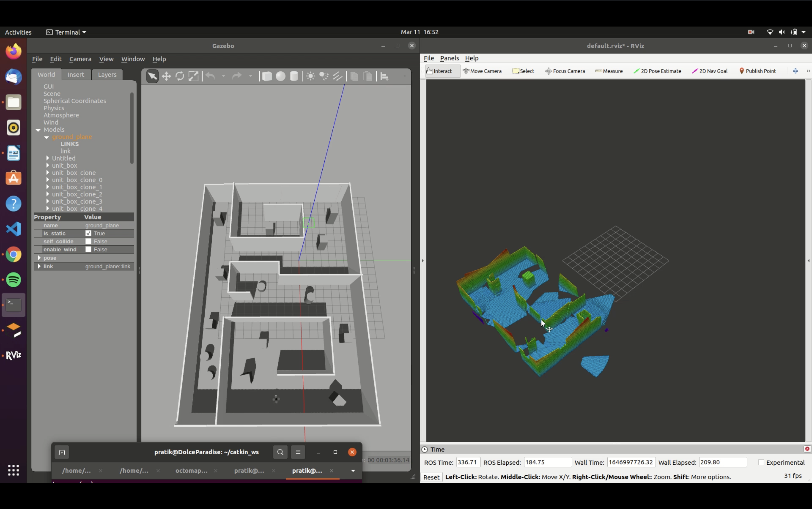Switch to the Layers tab in Gazebo

pyautogui.click(x=107, y=75)
